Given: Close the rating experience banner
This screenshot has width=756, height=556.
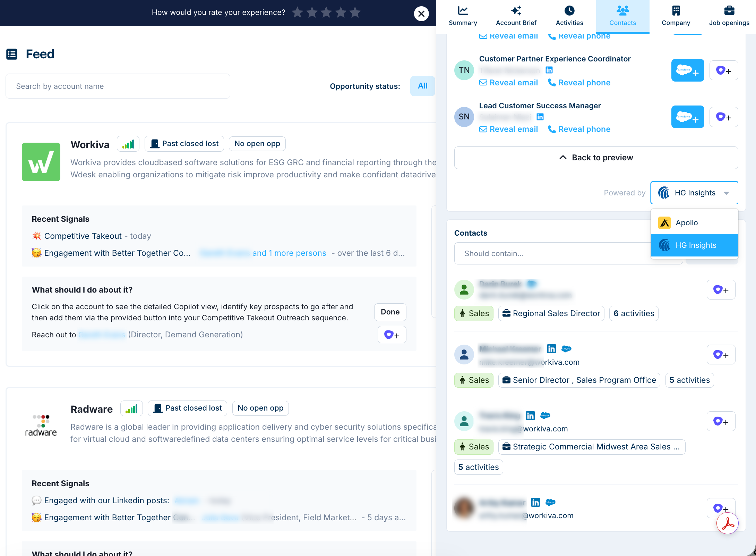Looking at the screenshot, I should click(421, 14).
